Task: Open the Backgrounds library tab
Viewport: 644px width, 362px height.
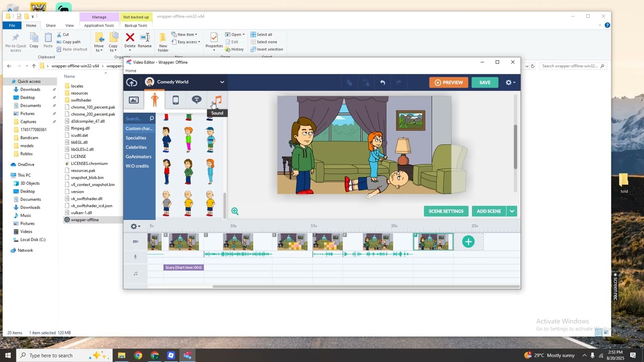Action: (134, 100)
